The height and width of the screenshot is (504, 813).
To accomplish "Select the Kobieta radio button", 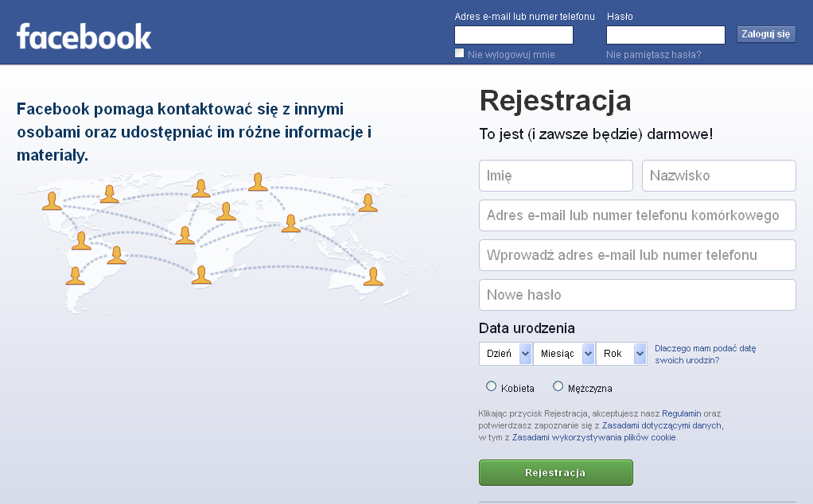I will click(491, 387).
